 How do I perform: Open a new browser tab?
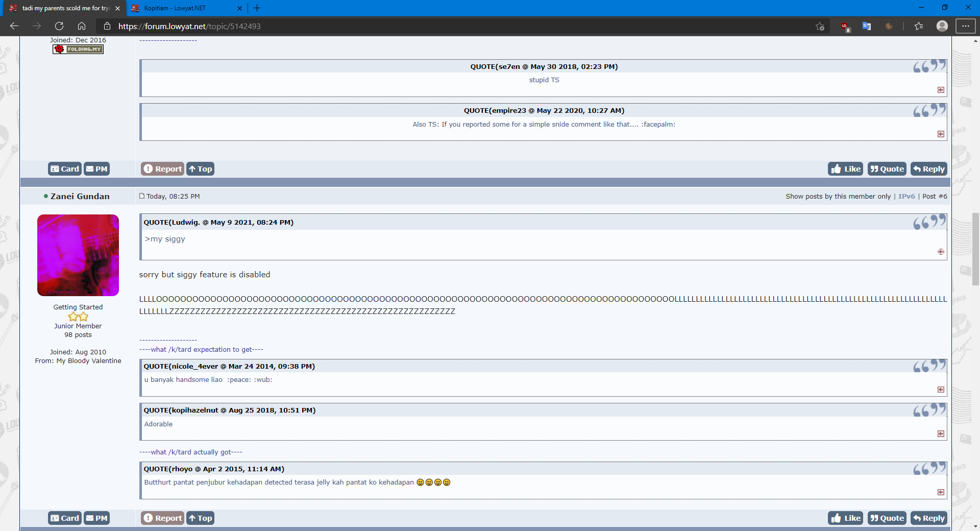257,8
